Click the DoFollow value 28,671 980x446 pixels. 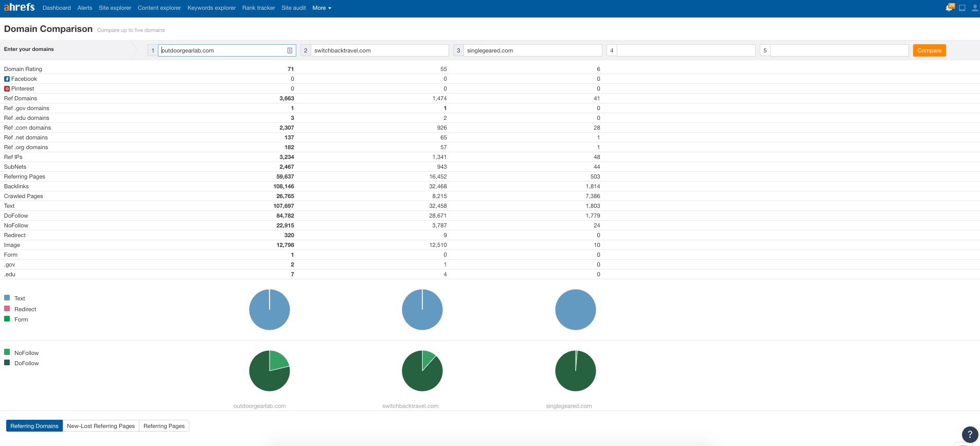click(438, 216)
